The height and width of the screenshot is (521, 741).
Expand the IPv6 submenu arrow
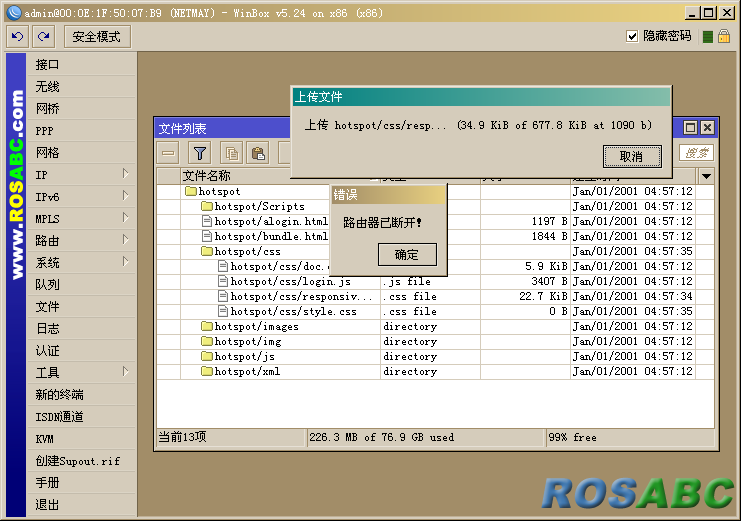tap(125, 195)
